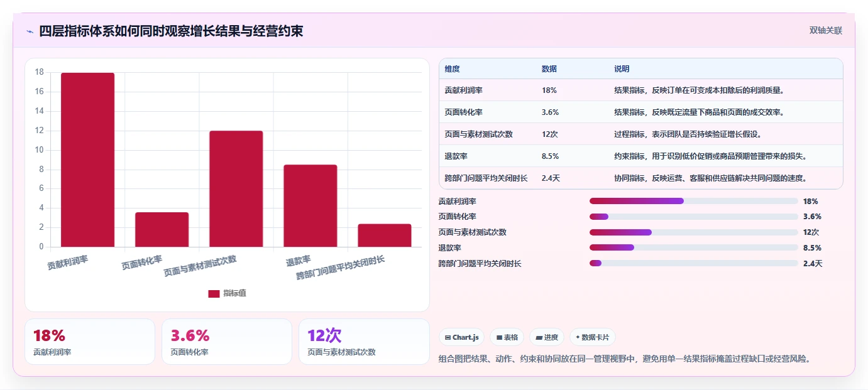Click the title 四层指标体系如何同时观察增长结果与经营约束
Image resolution: width=868 pixels, height=390 pixels.
pyautogui.click(x=171, y=31)
